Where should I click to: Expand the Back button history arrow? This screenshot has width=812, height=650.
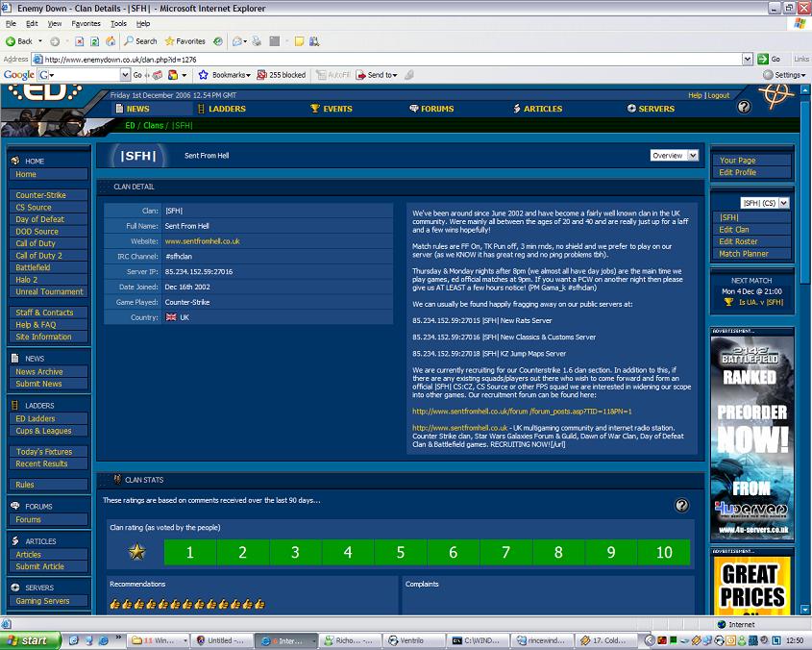[40, 41]
